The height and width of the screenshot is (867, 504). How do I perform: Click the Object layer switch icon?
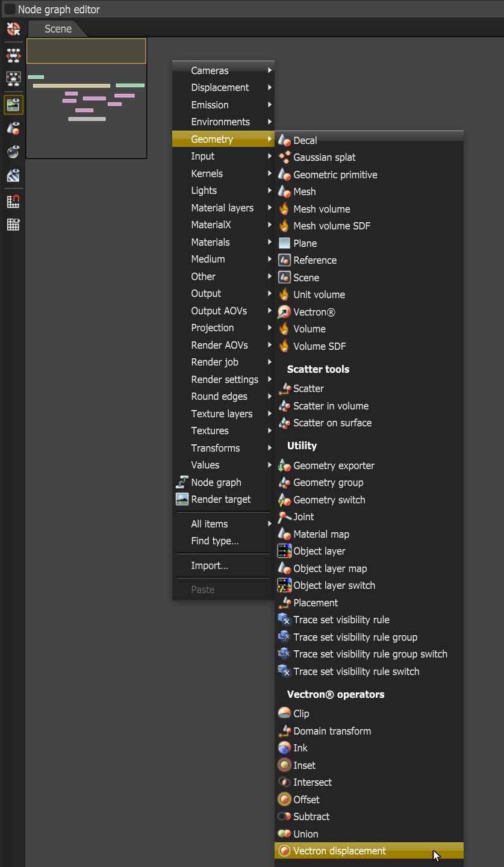pyautogui.click(x=284, y=585)
